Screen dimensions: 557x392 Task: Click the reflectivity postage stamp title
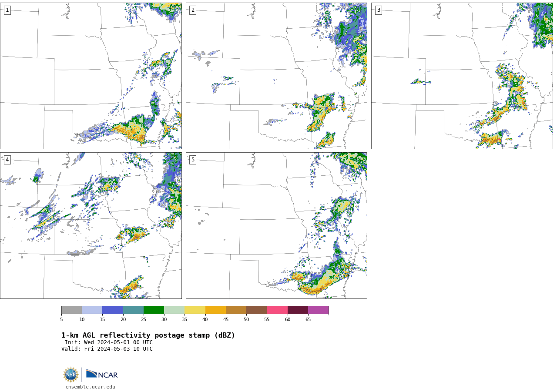[148, 335]
